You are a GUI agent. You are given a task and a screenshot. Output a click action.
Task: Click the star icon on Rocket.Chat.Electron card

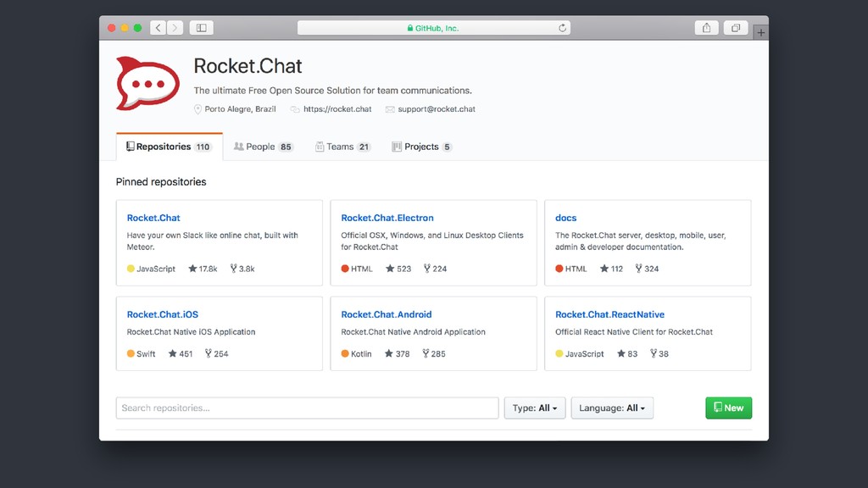pos(390,269)
